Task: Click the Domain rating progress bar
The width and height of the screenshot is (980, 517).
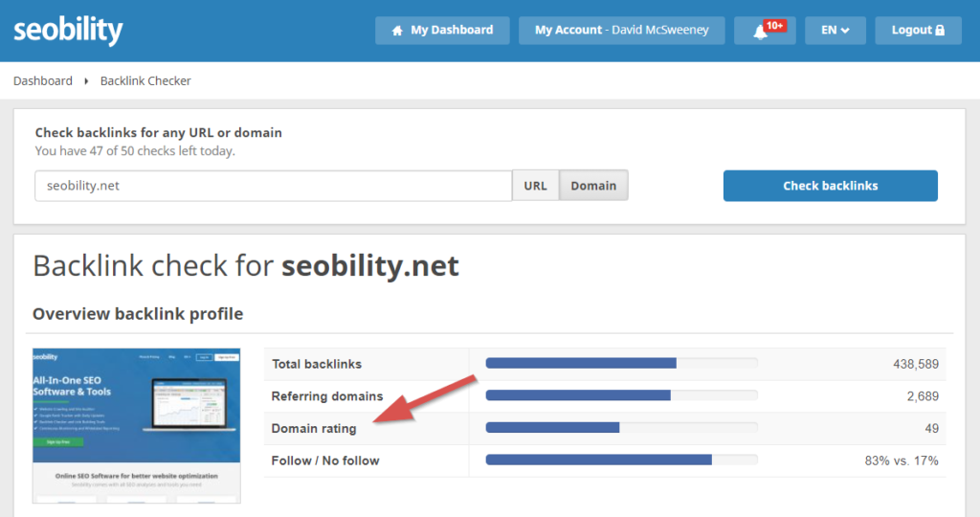Action: pos(621,428)
